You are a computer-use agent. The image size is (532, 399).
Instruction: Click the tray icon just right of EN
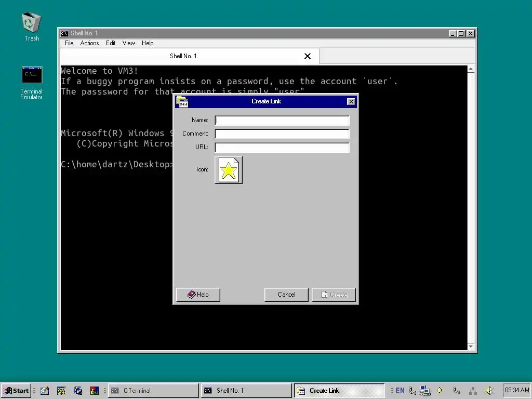pyautogui.click(x=412, y=391)
